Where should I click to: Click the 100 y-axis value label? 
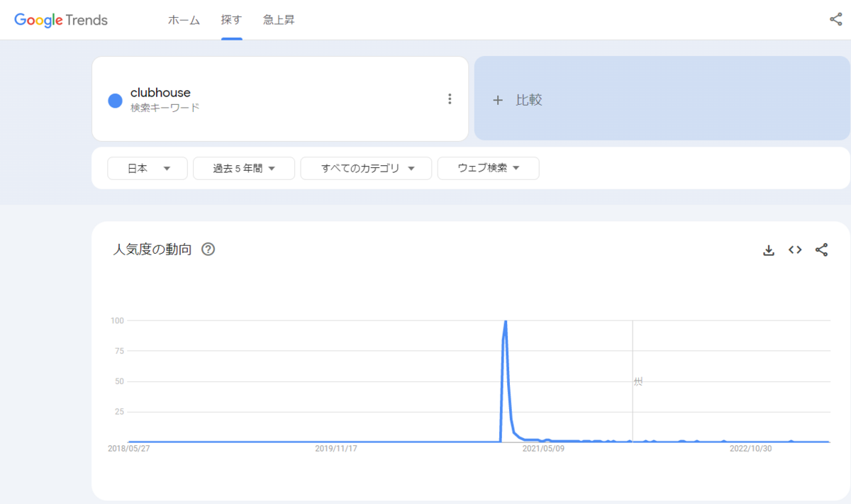coord(118,320)
